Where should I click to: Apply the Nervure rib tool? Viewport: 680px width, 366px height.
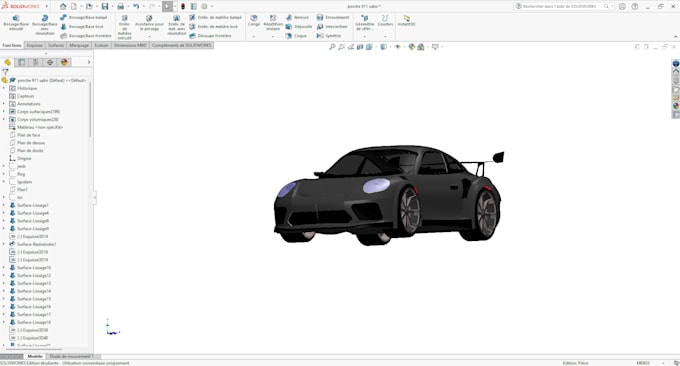pos(298,17)
